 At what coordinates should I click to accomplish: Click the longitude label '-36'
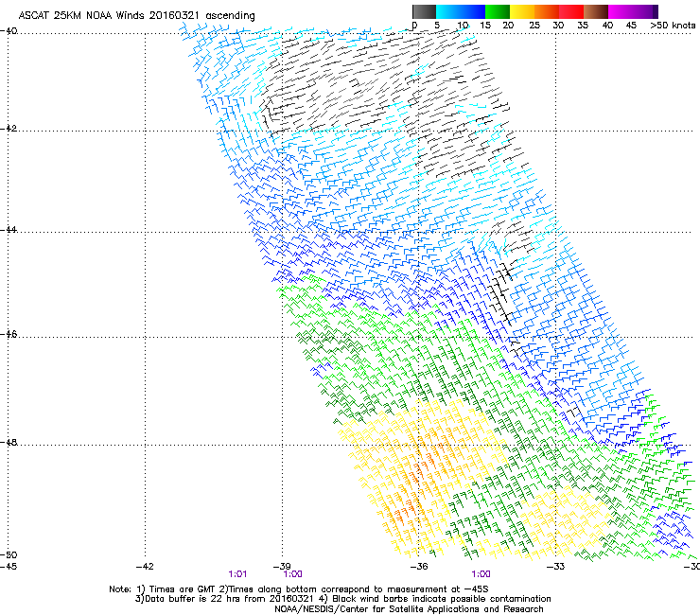(x=419, y=567)
